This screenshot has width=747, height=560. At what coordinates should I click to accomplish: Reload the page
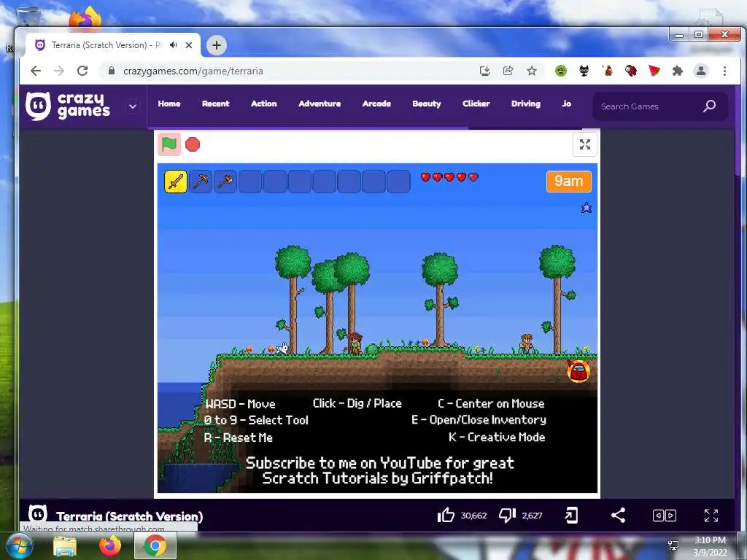pyautogui.click(x=82, y=71)
